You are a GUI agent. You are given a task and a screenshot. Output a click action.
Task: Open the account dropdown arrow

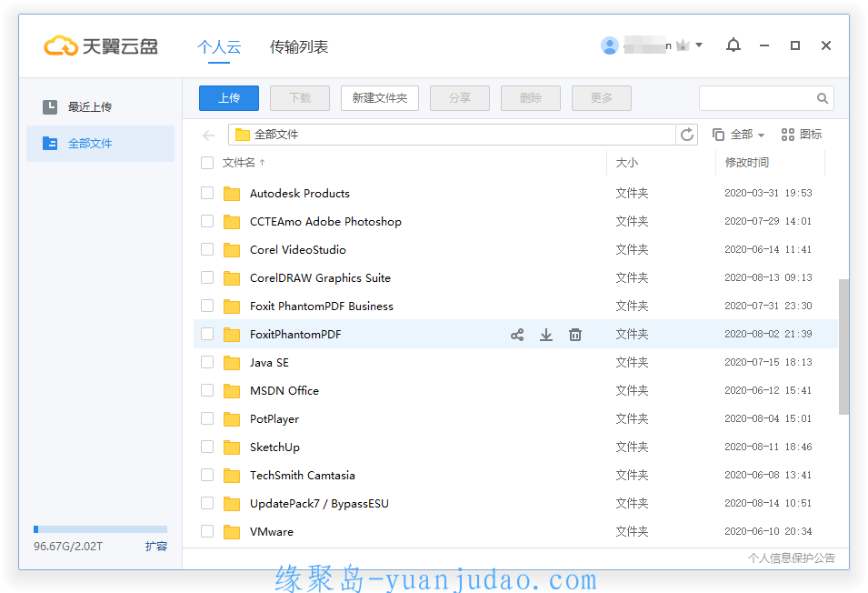click(x=699, y=45)
